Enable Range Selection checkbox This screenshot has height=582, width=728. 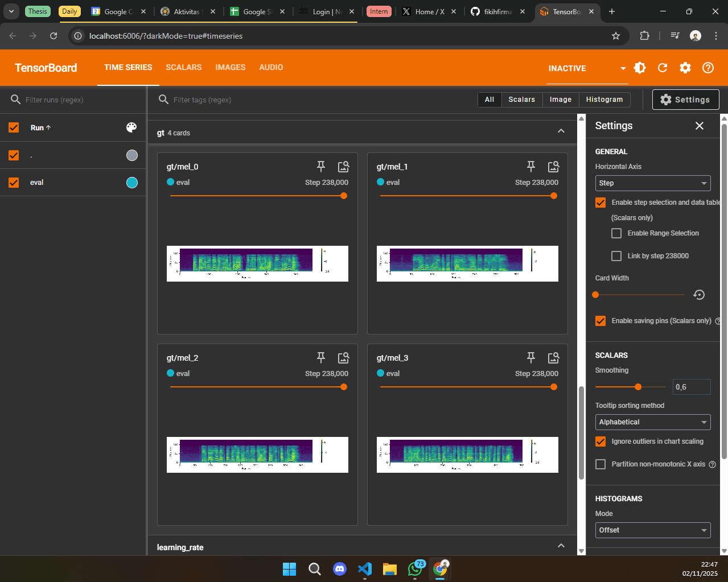616,233
